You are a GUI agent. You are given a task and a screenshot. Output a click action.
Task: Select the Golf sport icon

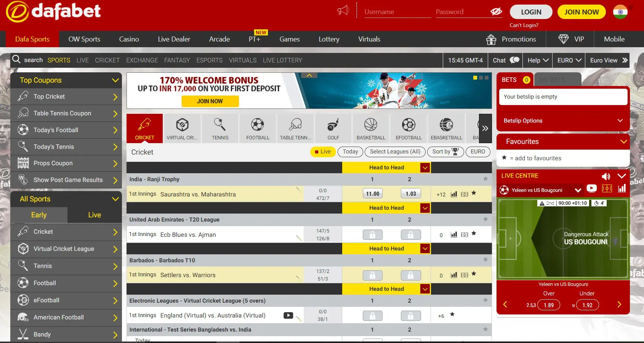333,128
